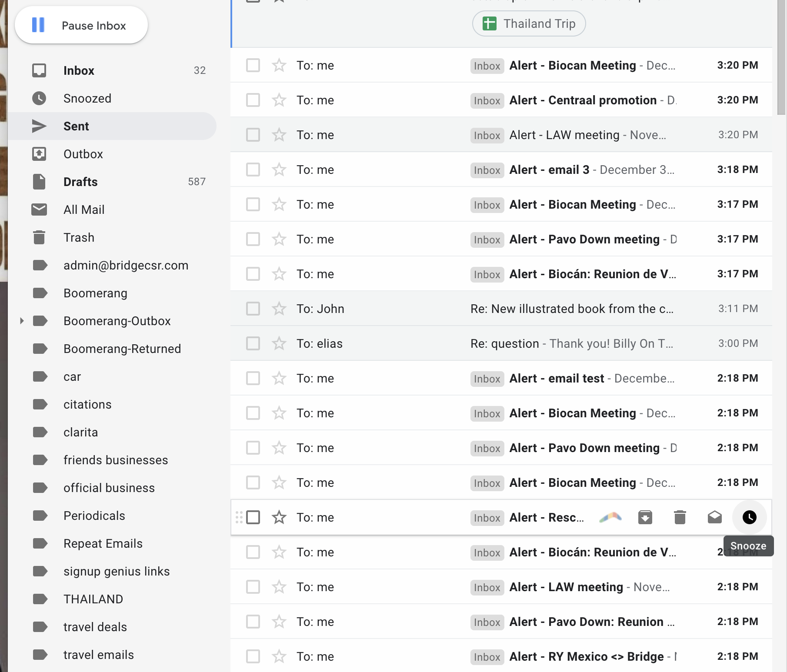The height and width of the screenshot is (672, 787).
Task: Click the Snooze clock icon on hovered email
Action: point(749,517)
